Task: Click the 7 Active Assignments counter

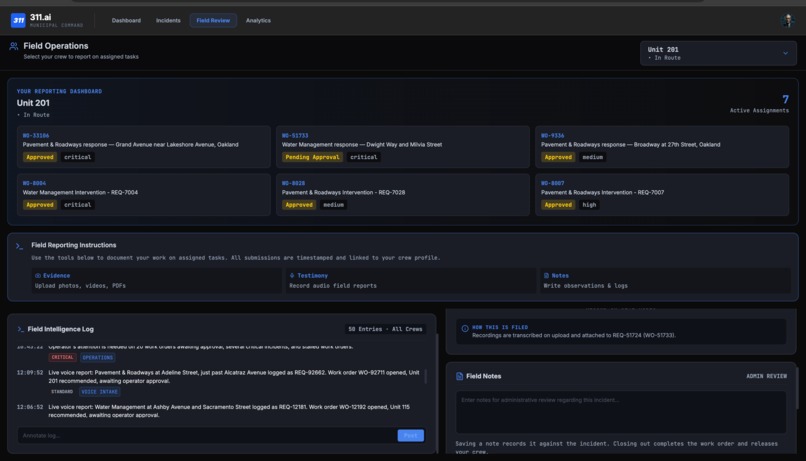Action: [759, 103]
